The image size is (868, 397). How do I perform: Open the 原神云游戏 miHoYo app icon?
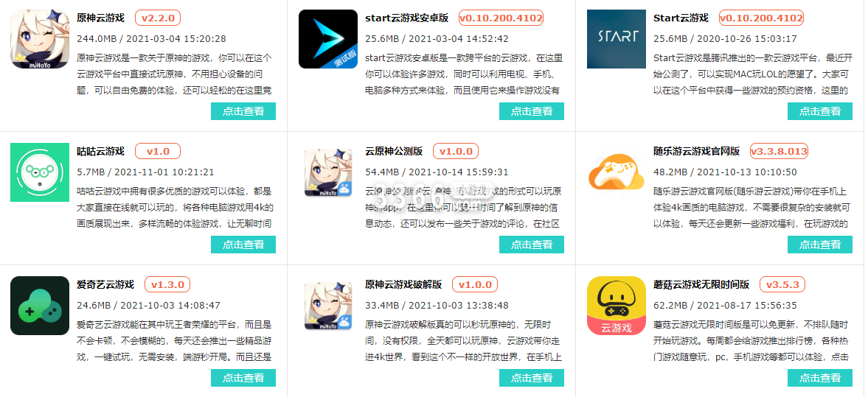tap(40, 39)
